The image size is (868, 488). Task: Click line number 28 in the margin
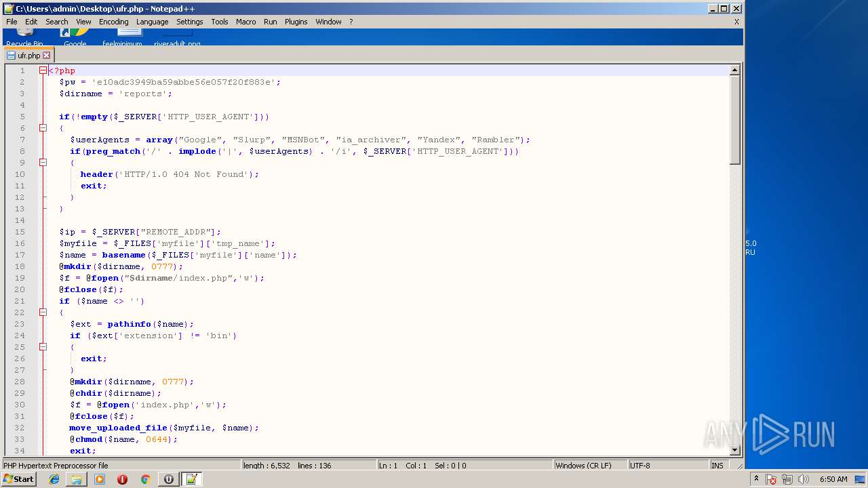20,382
